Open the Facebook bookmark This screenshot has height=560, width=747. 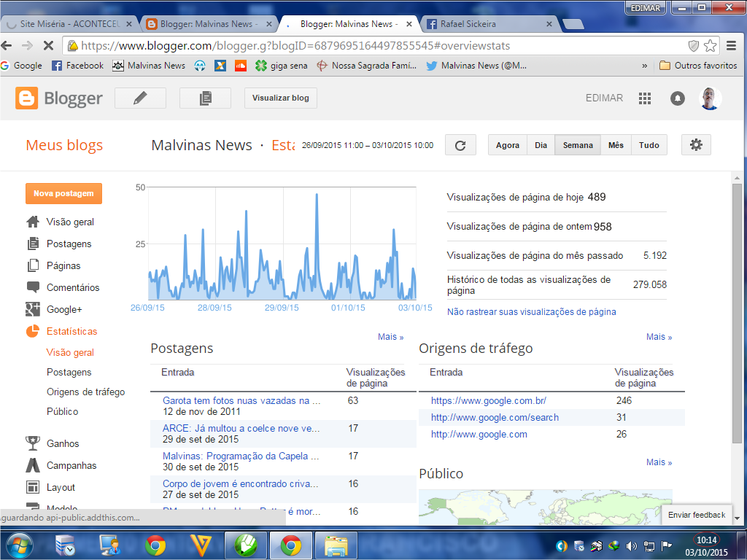pyautogui.click(x=77, y=66)
